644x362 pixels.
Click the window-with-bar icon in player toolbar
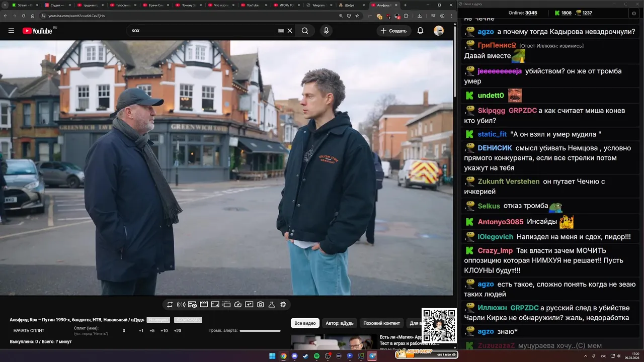click(x=226, y=304)
